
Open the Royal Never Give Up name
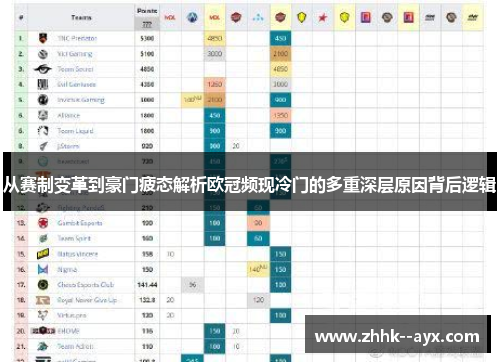[x=87, y=300]
